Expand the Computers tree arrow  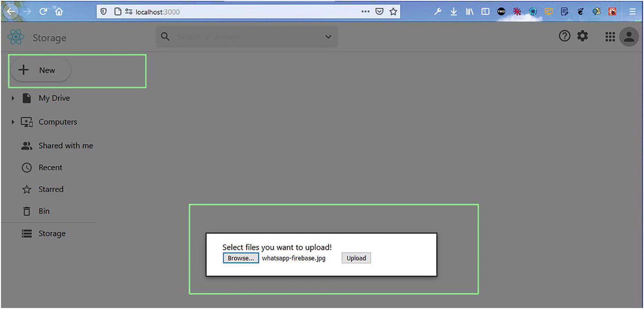[x=13, y=122]
